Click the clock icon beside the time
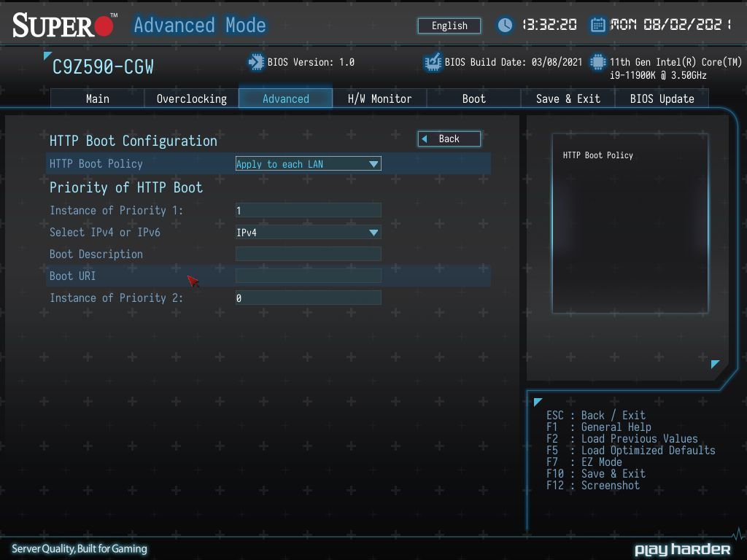Viewport: 747px width, 560px height. (x=505, y=26)
